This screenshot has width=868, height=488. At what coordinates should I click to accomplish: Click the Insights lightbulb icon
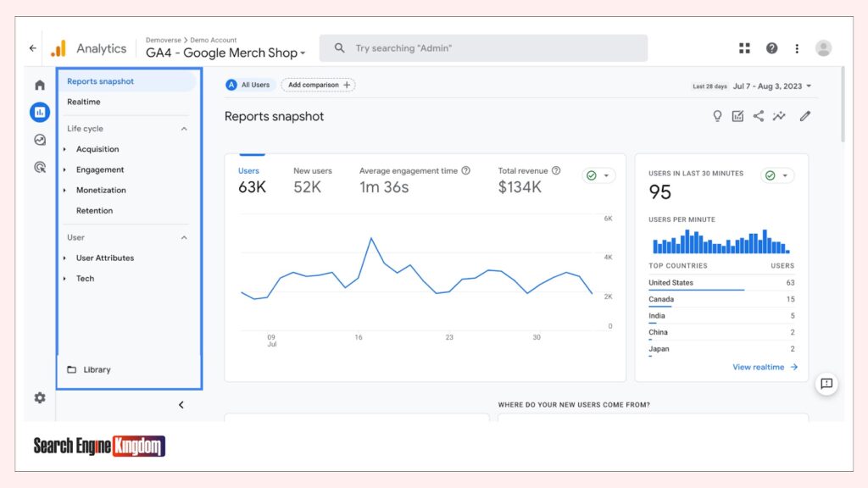[x=717, y=115]
